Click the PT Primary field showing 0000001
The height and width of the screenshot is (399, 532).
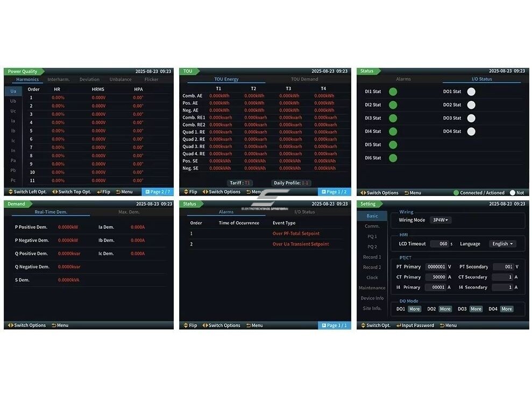click(436, 267)
